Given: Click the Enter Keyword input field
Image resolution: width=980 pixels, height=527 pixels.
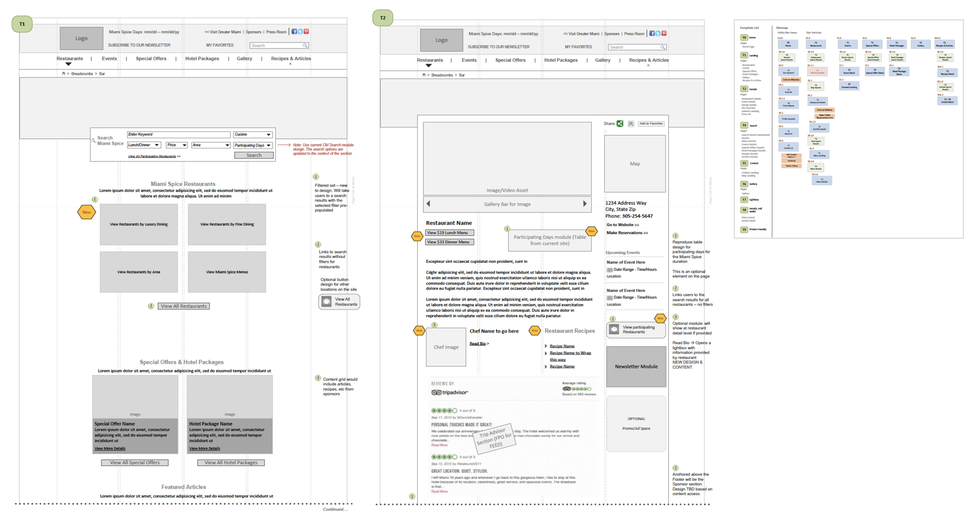Looking at the screenshot, I should (x=178, y=134).
